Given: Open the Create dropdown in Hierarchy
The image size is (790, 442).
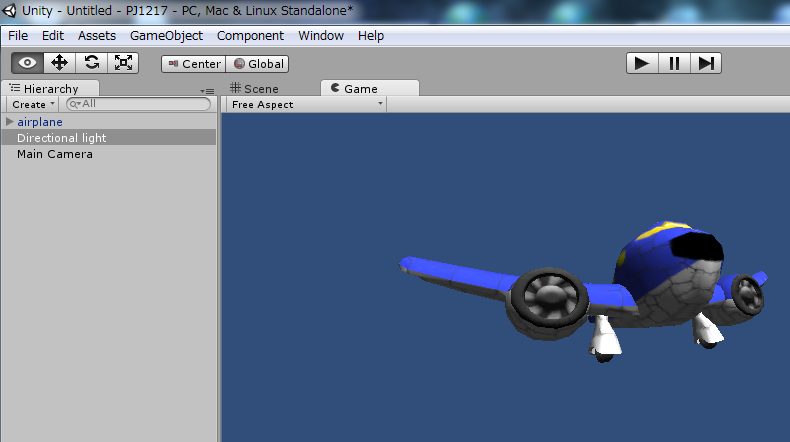Looking at the screenshot, I should coord(32,104).
